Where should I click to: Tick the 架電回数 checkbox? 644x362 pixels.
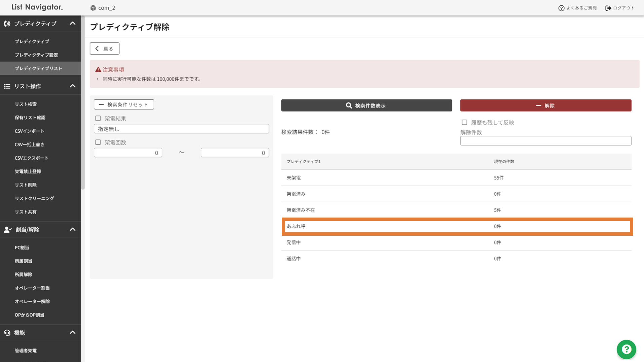point(98,142)
